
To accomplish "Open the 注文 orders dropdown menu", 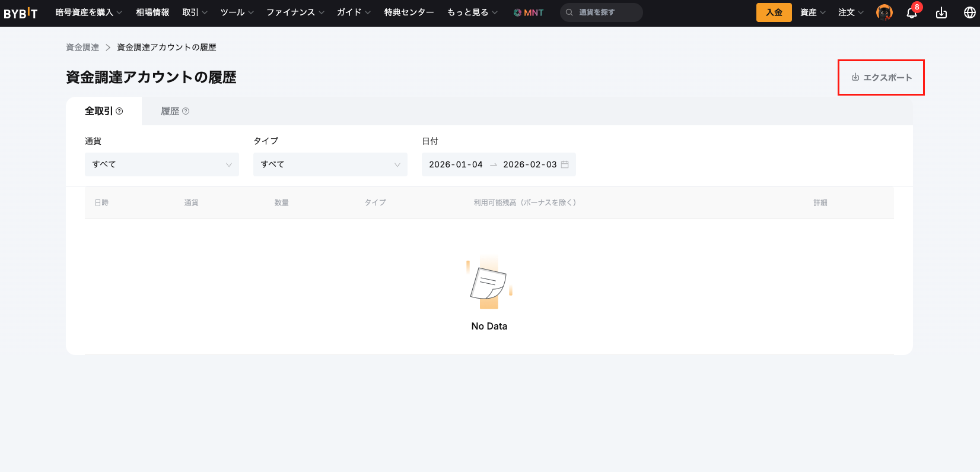I will tap(850, 12).
